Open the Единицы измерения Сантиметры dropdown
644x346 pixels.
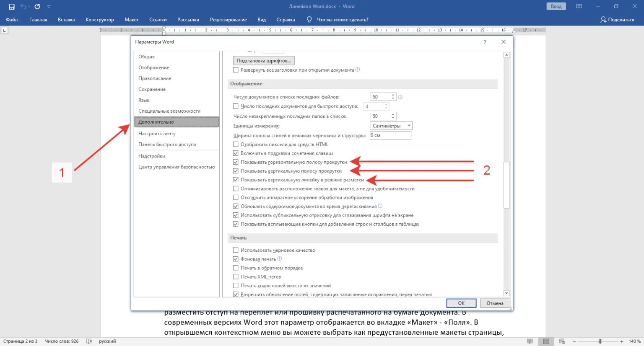coord(391,126)
